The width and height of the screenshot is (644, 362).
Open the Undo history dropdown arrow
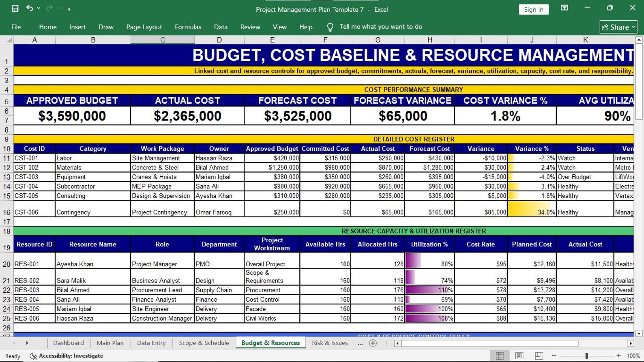point(39,9)
